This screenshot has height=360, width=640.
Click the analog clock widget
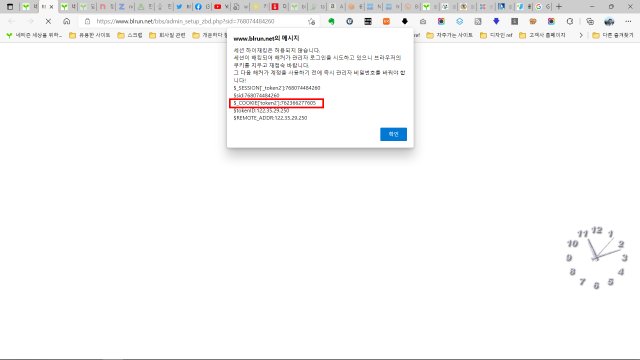(596, 258)
